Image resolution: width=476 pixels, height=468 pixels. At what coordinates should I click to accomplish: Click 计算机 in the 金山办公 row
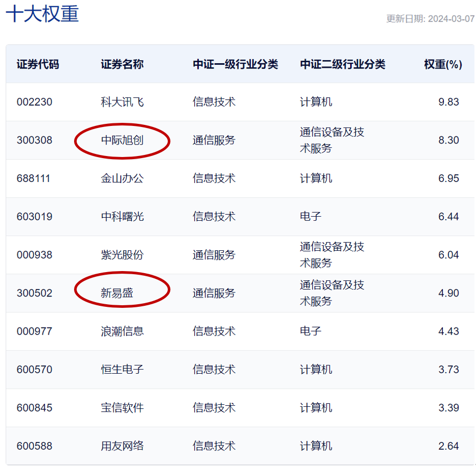click(316, 178)
